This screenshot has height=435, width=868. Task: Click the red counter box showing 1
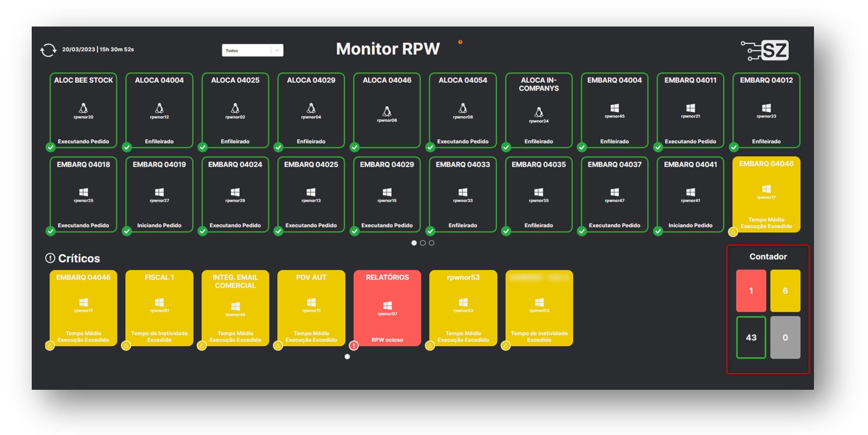pos(751,291)
